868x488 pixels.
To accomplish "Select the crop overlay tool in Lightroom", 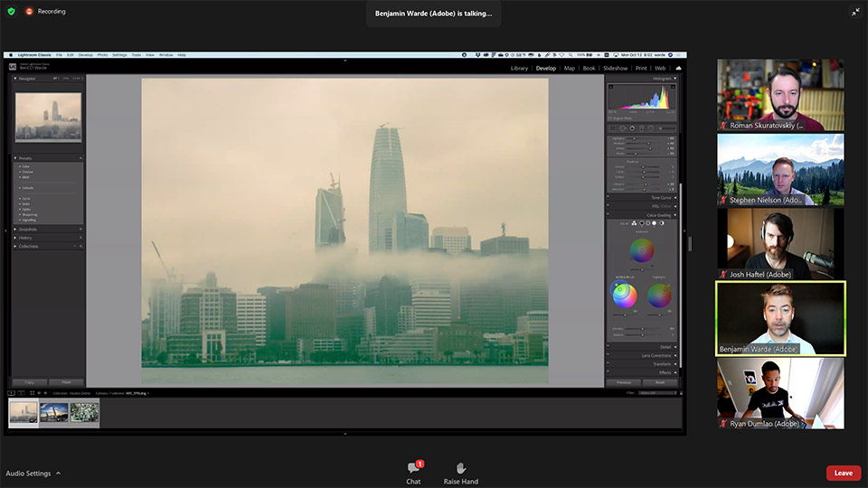I will click(x=612, y=128).
